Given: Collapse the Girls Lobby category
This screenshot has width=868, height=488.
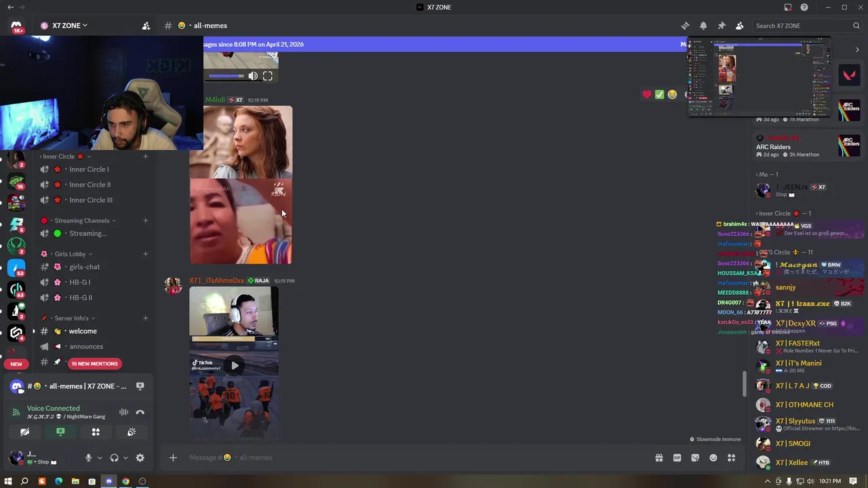Looking at the screenshot, I should pyautogui.click(x=68, y=254).
